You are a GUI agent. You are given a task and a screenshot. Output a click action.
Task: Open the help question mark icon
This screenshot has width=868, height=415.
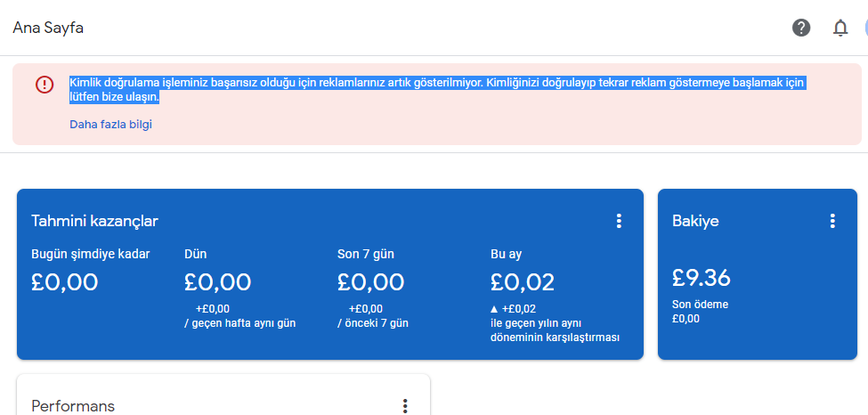(801, 27)
